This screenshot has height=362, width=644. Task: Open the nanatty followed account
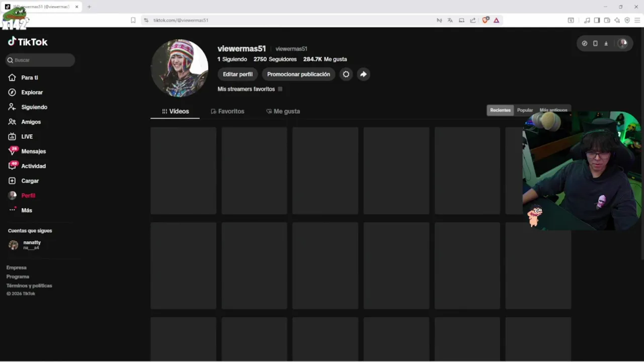25,245
